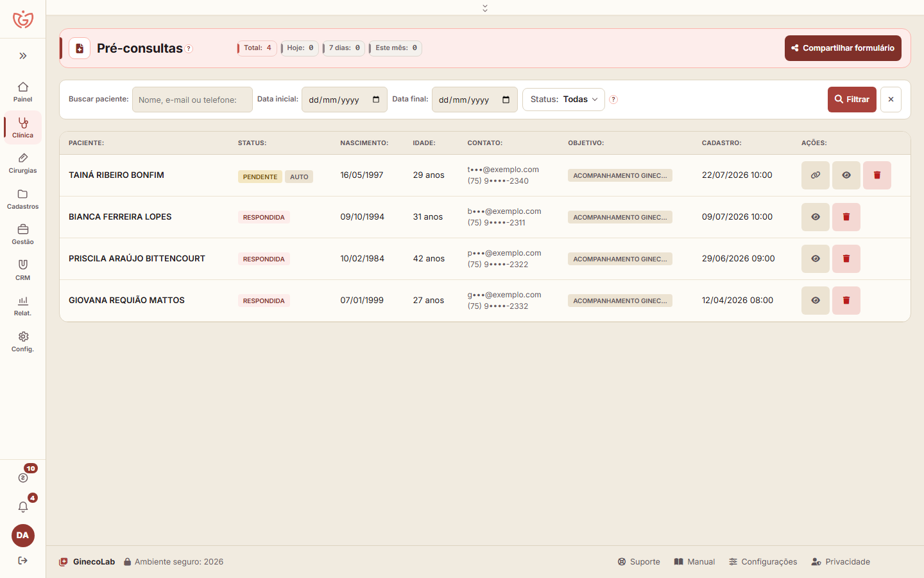Click the GinecoLab logo at top left
Image resolution: width=924 pixels, height=578 pixels.
pos(23,19)
